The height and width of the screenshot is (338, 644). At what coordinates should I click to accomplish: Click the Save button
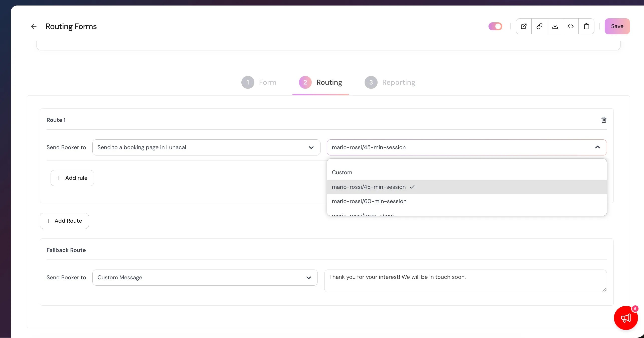617,26
